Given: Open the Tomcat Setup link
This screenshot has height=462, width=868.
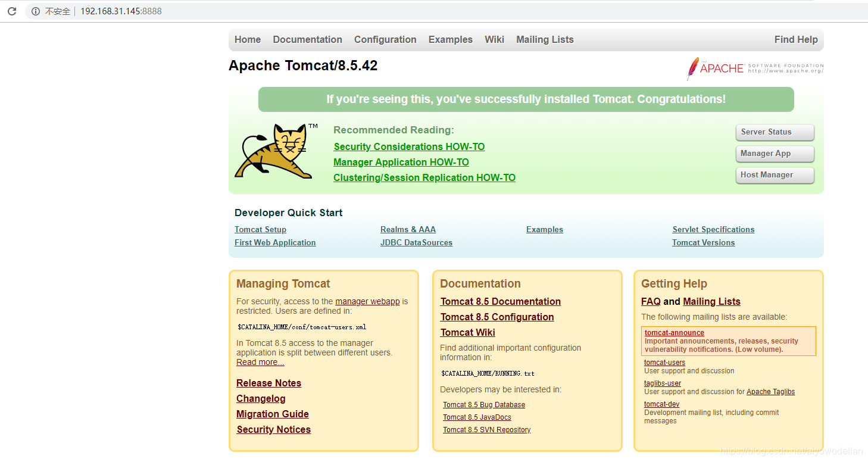Looking at the screenshot, I should pos(260,229).
